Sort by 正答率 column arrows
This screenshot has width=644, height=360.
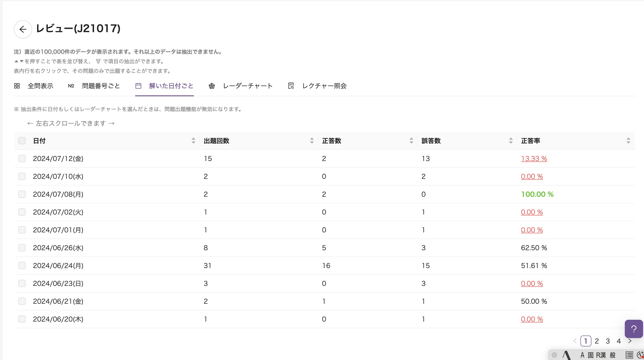[x=628, y=141]
